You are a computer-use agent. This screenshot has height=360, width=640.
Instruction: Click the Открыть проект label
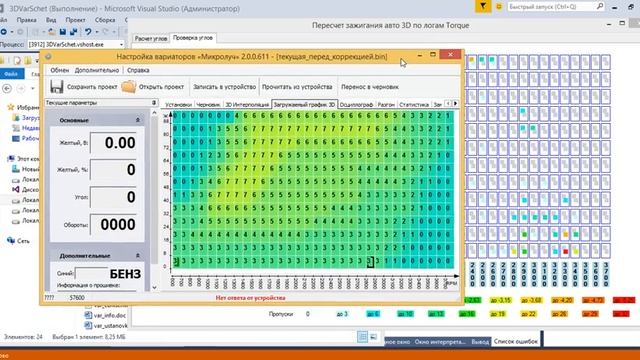click(x=161, y=87)
